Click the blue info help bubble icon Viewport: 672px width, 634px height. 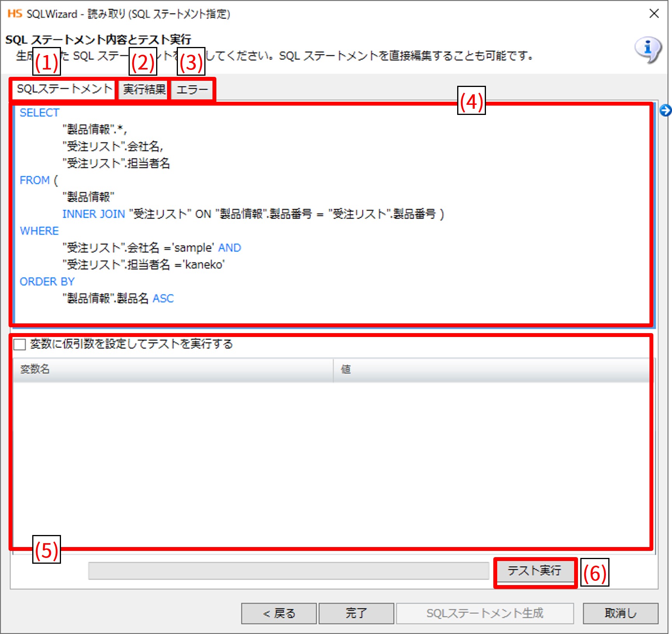(648, 49)
